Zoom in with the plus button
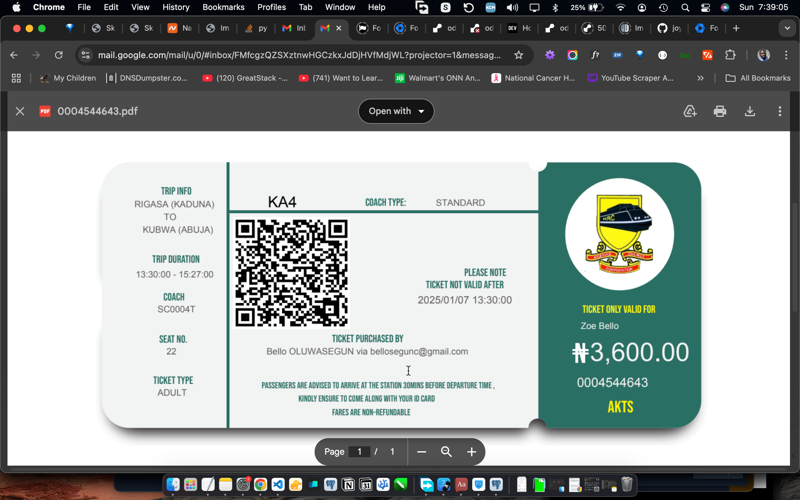800x500 pixels. pos(471,452)
